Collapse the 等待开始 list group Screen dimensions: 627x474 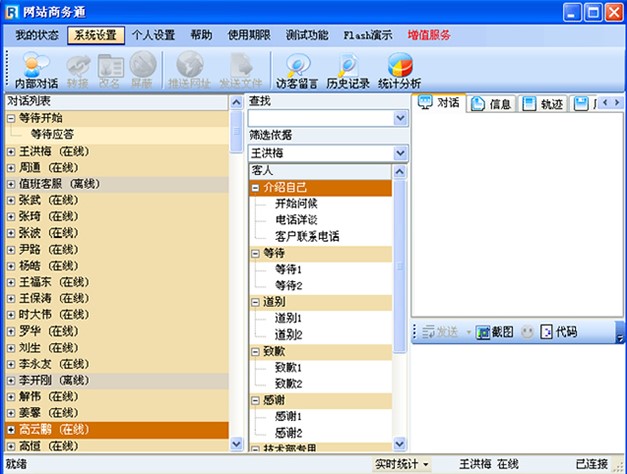tap(11, 118)
